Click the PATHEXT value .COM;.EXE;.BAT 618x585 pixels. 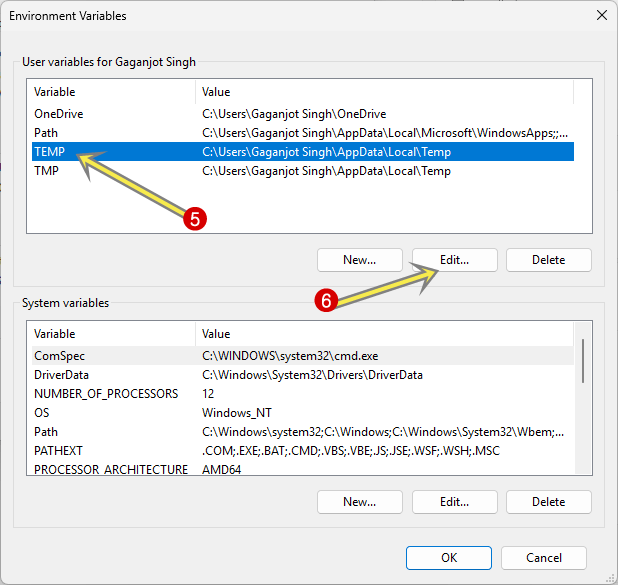point(351,451)
